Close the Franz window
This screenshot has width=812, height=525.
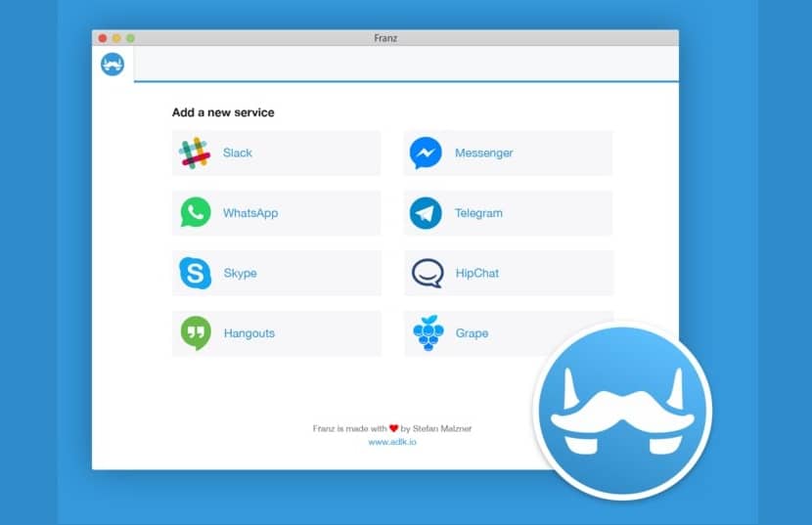[103, 38]
